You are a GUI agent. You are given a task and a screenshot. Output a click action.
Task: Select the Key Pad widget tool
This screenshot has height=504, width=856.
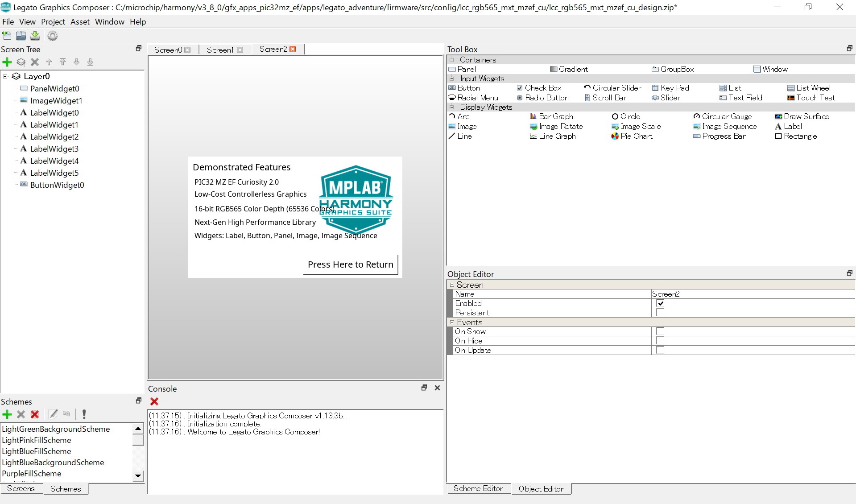670,88
